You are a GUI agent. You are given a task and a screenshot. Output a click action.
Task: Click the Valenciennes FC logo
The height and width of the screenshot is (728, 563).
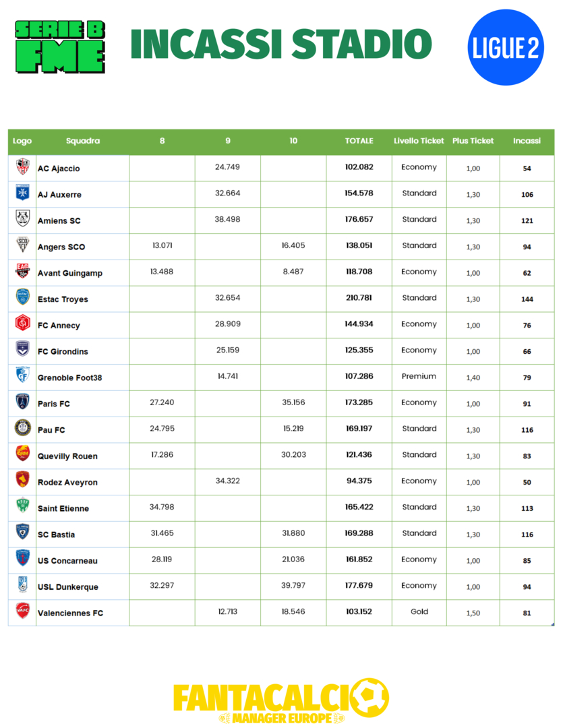pyautogui.click(x=22, y=611)
